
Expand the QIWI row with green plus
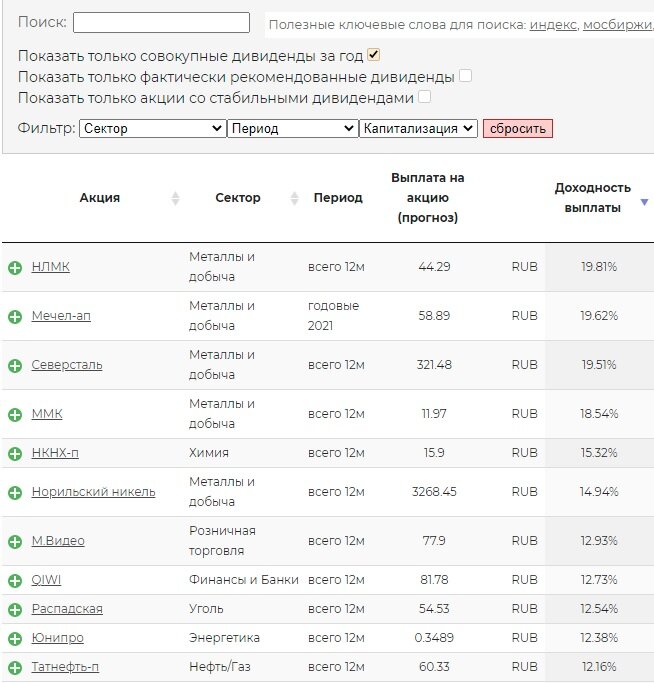point(15,581)
